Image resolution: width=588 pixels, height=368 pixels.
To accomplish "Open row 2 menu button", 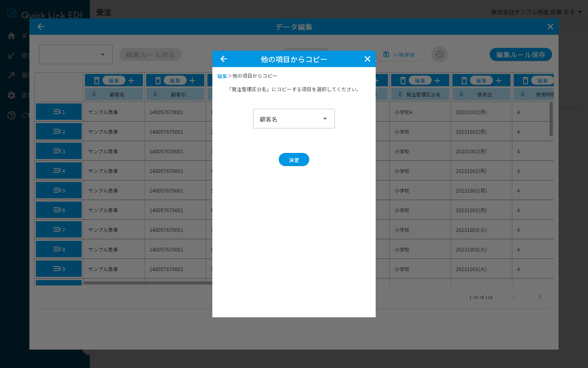I will 59,131.
